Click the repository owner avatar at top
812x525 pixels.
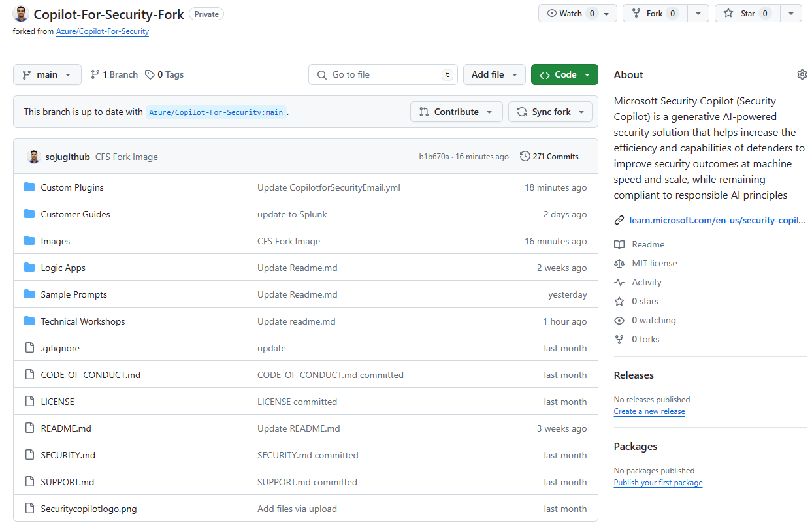point(21,14)
